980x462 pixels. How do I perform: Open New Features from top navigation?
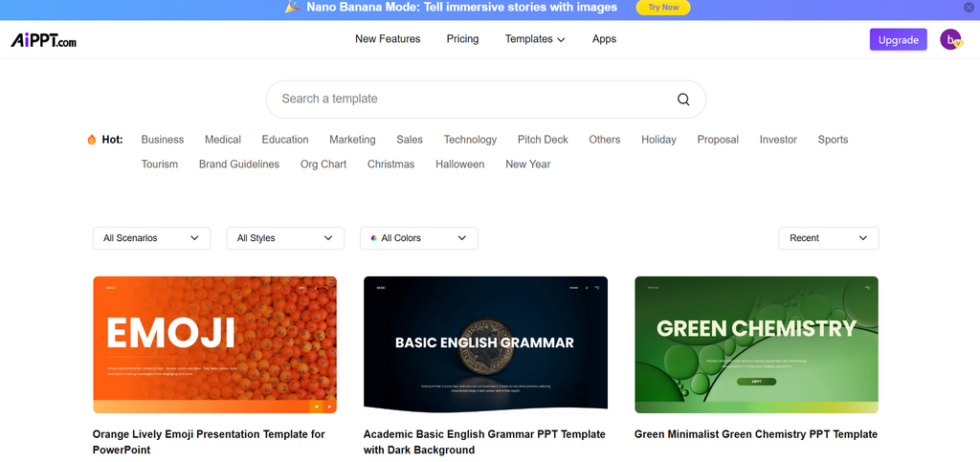(388, 39)
